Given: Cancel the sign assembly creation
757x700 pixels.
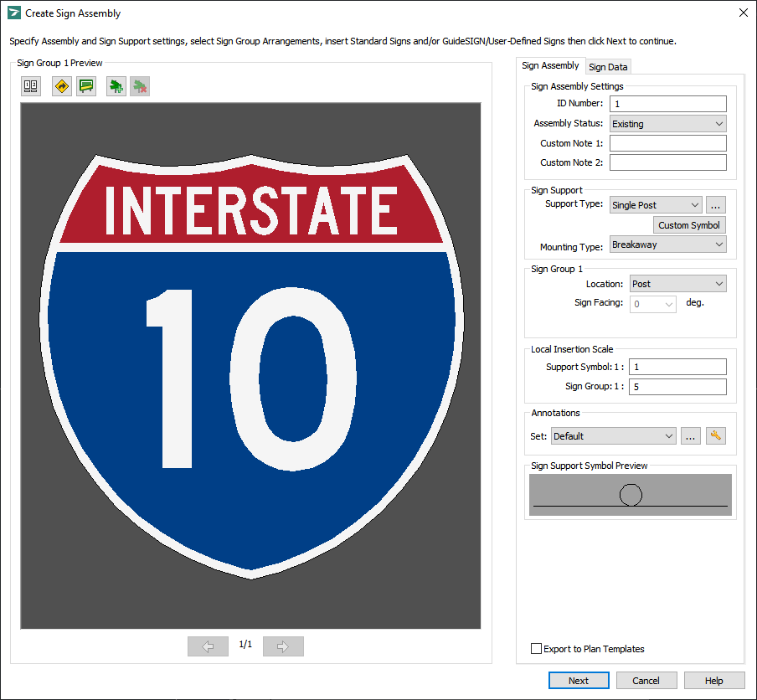Looking at the screenshot, I should tap(646, 680).
